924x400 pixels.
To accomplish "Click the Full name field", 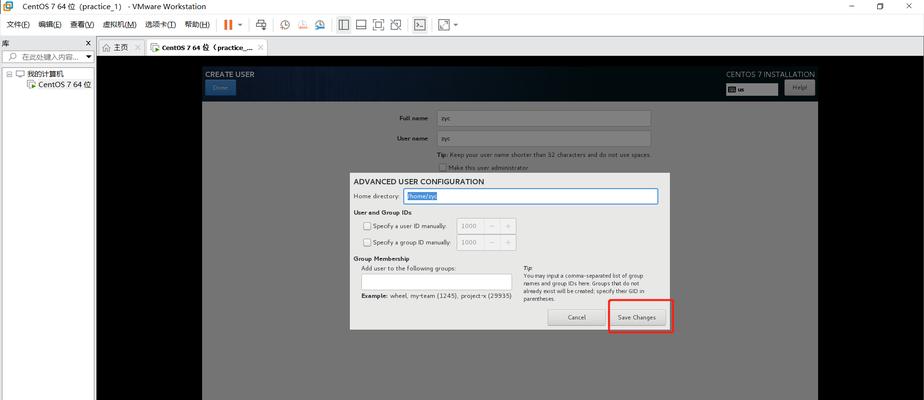I will (x=544, y=118).
